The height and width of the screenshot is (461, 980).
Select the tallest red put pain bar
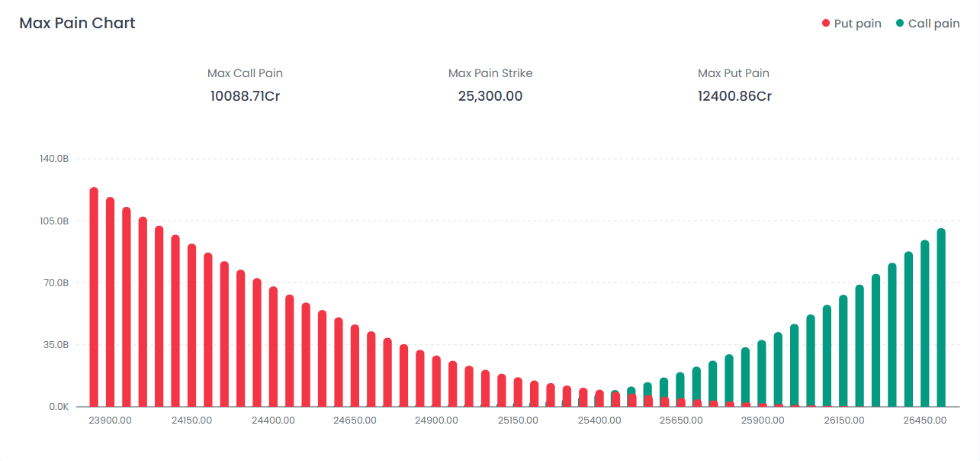[x=94, y=298]
